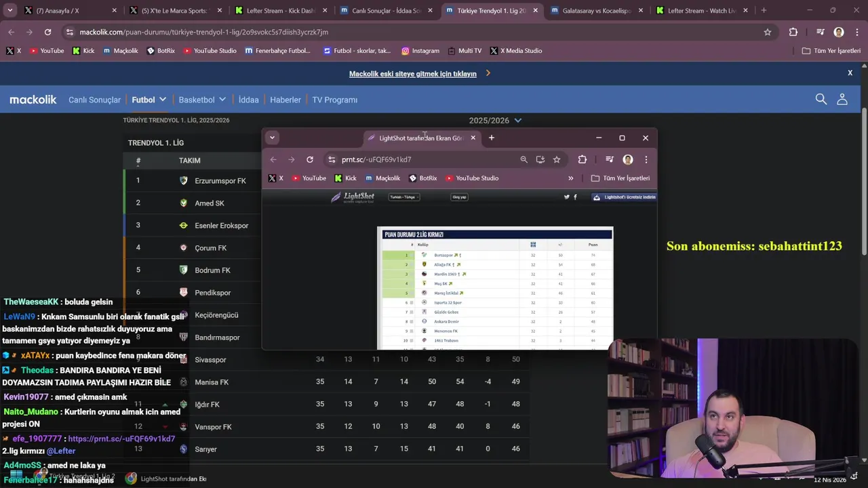
Task: Open BotRix bookmark in LightShot window
Action: coord(423,178)
